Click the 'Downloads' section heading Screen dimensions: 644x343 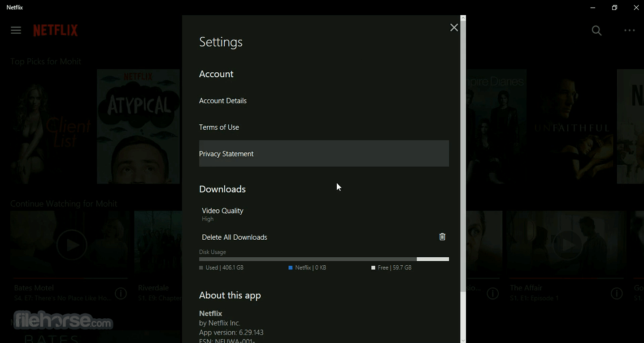pyautogui.click(x=222, y=189)
